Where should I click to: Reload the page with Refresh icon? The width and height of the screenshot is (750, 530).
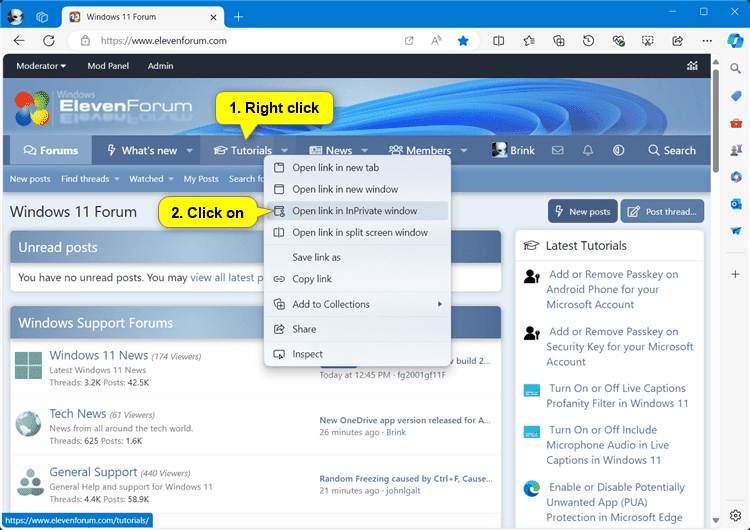pos(49,41)
